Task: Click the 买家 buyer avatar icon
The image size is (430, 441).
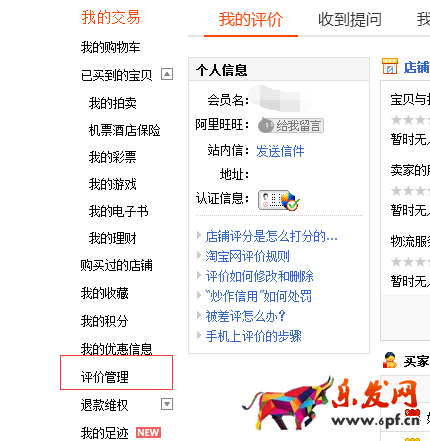Action: tap(390, 360)
